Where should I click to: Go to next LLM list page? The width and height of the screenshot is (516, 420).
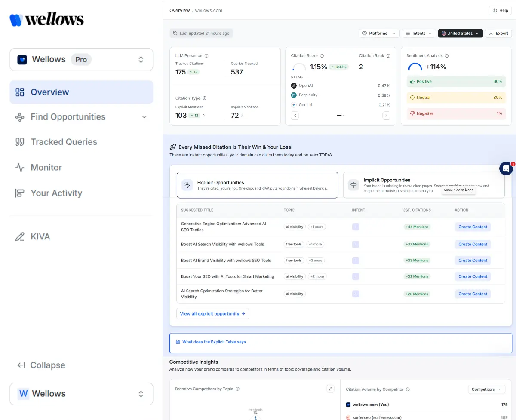tap(386, 115)
